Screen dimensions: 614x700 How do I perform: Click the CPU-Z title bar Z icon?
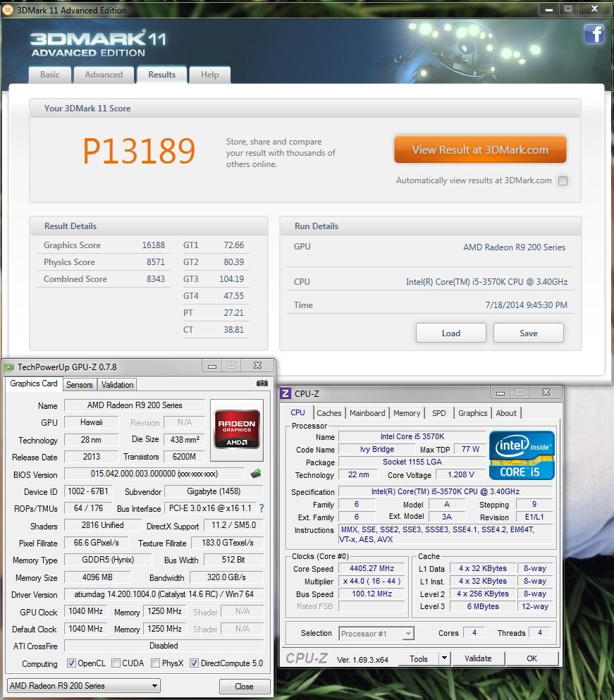pos(285,393)
